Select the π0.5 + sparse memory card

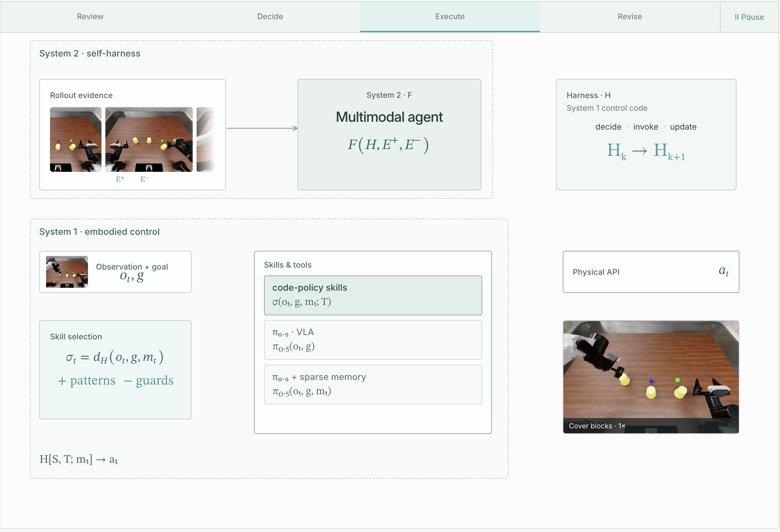point(373,384)
